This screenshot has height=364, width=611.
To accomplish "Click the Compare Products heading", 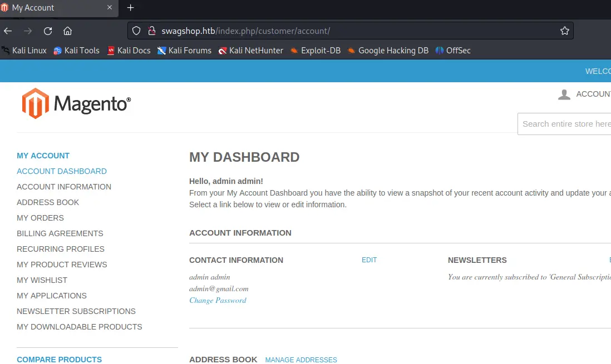I will (59, 360).
